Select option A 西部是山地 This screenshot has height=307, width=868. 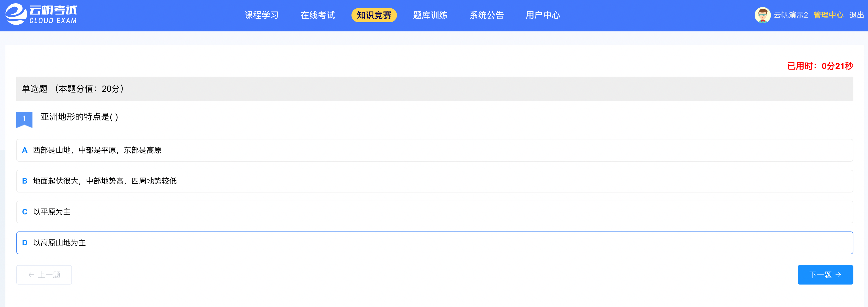[x=435, y=150]
